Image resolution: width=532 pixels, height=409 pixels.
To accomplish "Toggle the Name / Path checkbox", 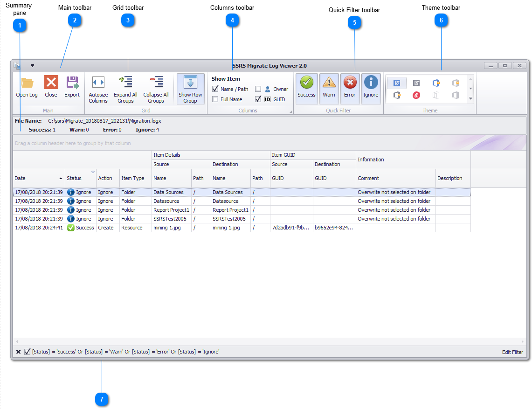I will pyautogui.click(x=215, y=89).
